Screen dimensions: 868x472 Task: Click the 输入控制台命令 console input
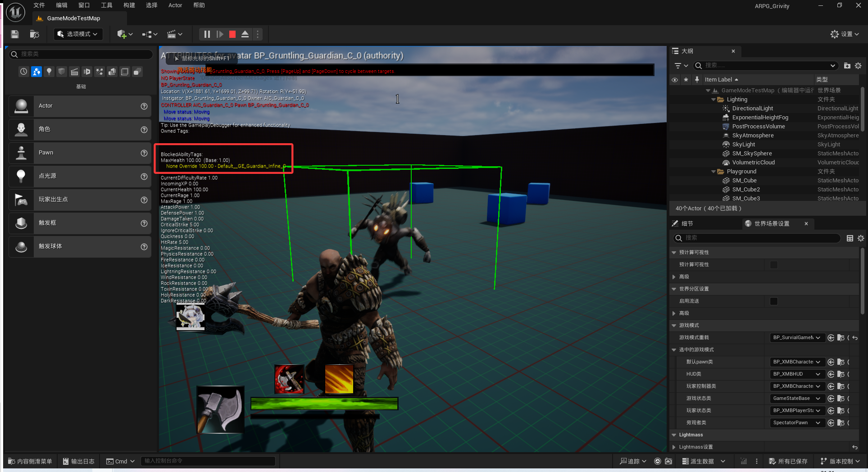click(x=208, y=461)
